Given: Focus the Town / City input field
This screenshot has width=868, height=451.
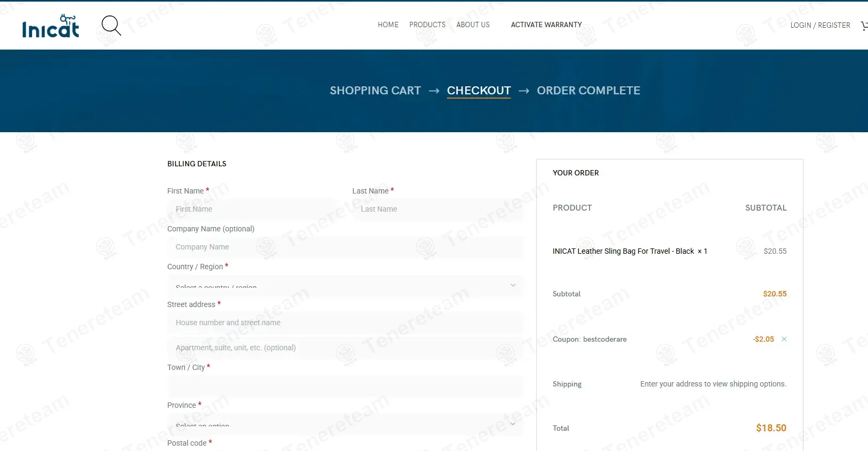Looking at the screenshot, I should click(x=345, y=386).
